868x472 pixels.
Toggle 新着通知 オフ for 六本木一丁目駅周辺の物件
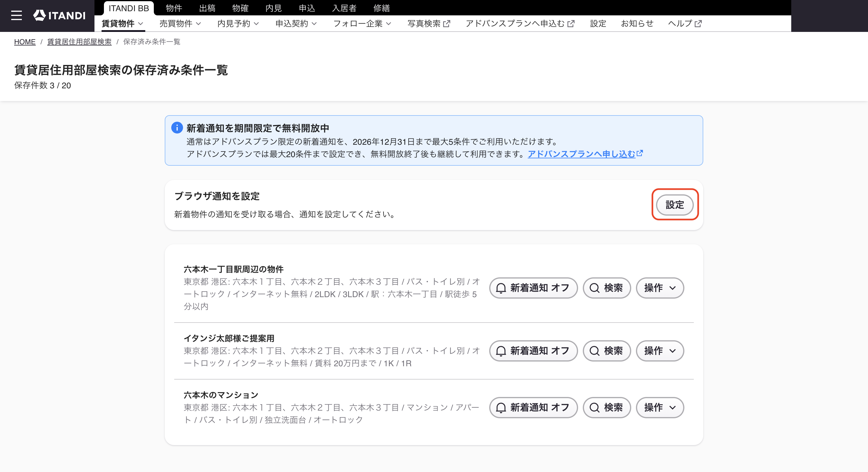(533, 288)
